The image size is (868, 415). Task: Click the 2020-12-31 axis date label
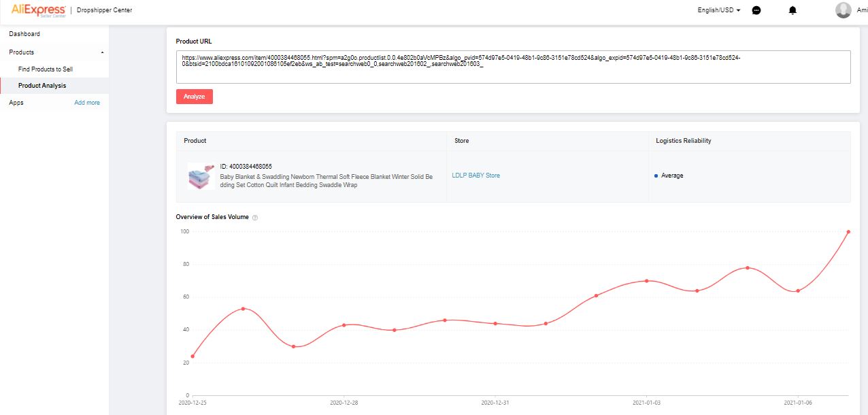pos(495,403)
